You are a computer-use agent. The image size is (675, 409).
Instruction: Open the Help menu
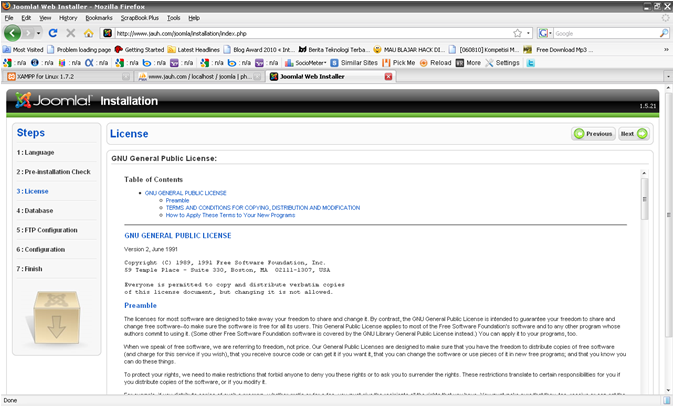[x=194, y=18]
